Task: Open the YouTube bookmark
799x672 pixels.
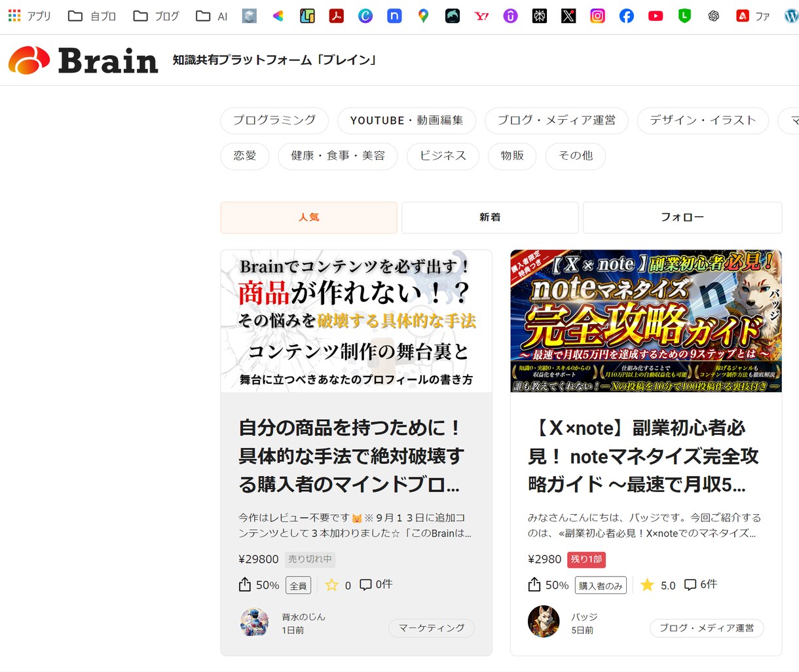Action: (656, 16)
